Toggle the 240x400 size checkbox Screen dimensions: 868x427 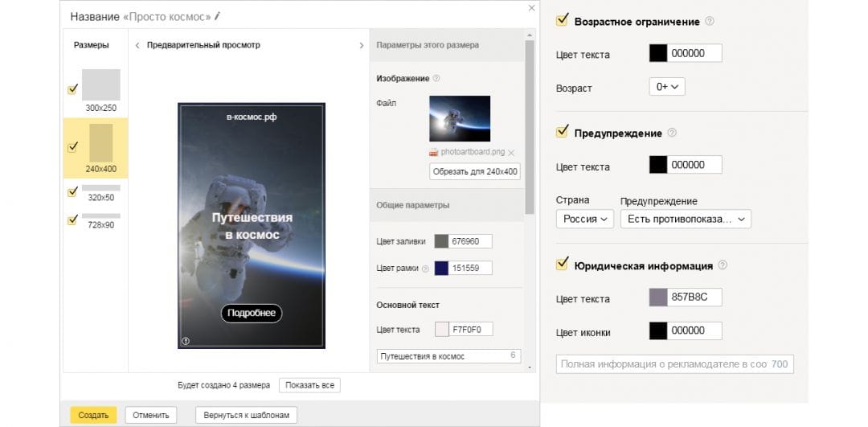pos(72,147)
